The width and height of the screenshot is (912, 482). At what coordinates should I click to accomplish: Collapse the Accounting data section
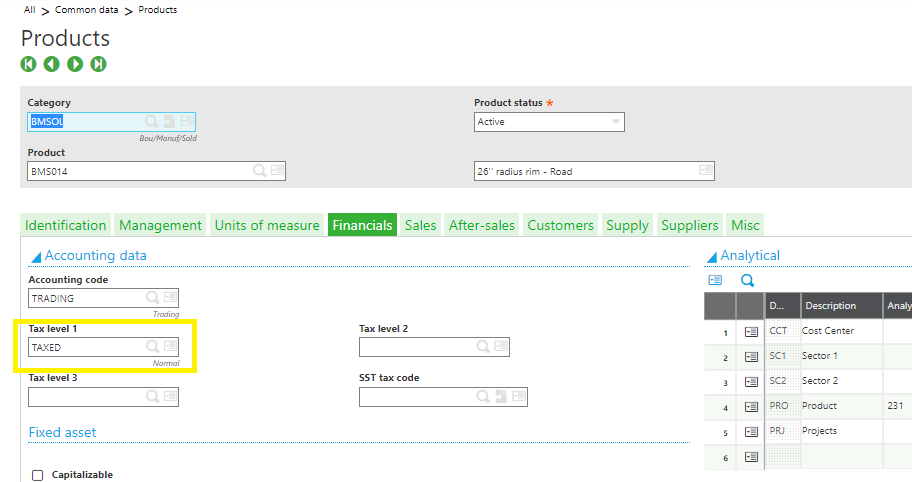35,256
